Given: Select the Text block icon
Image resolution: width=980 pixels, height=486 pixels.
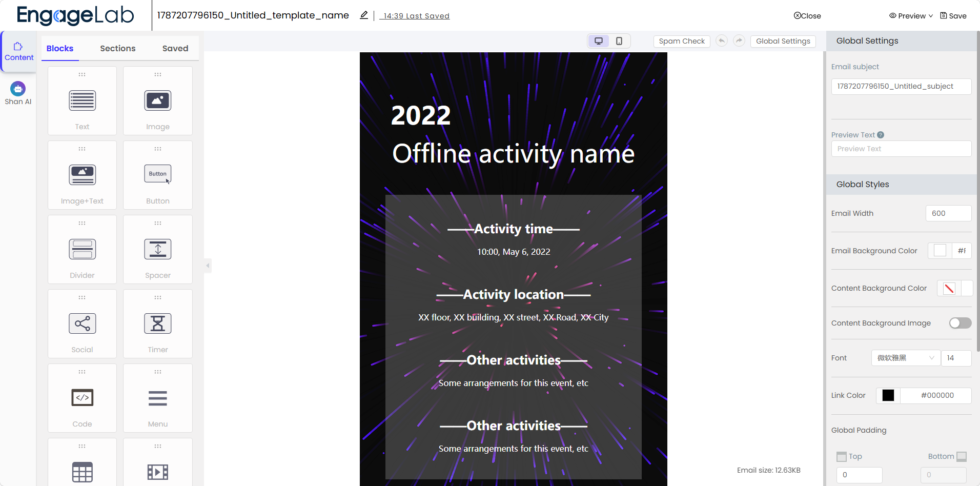Looking at the screenshot, I should (82, 100).
